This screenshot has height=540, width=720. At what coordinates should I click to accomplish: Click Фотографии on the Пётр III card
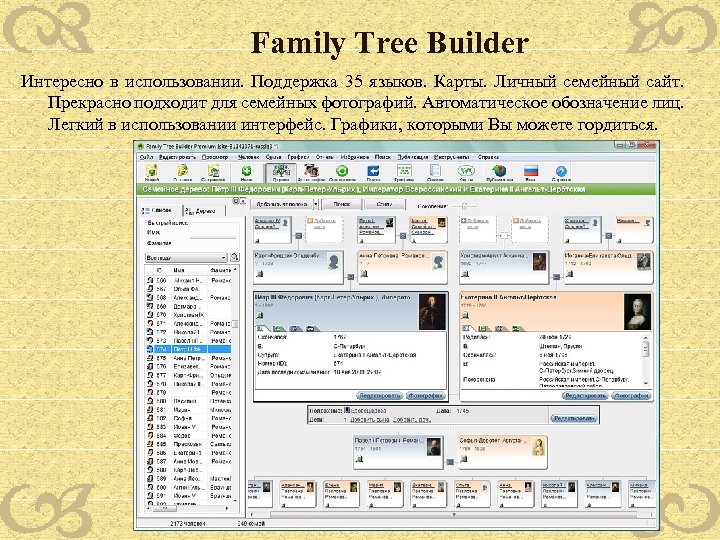[426, 395]
